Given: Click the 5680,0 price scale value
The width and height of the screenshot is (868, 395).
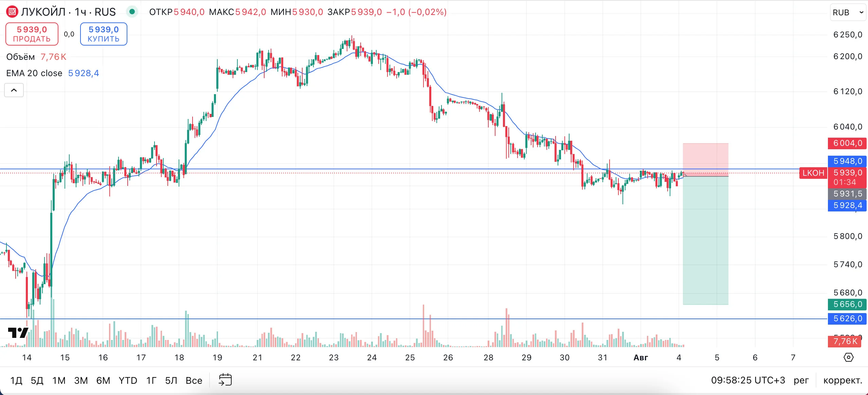Looking at the screenshot, I should pos(848,293).
